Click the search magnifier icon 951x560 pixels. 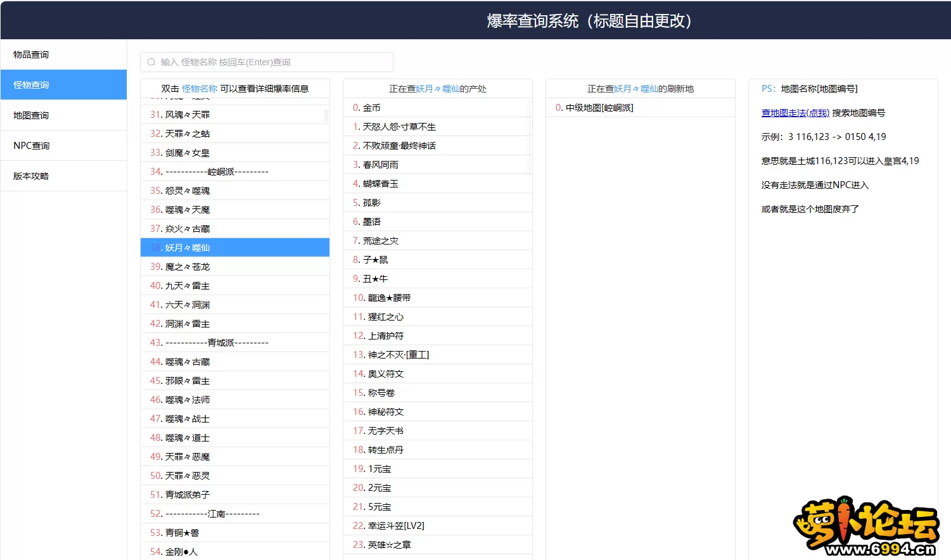[x=151, y=62]
